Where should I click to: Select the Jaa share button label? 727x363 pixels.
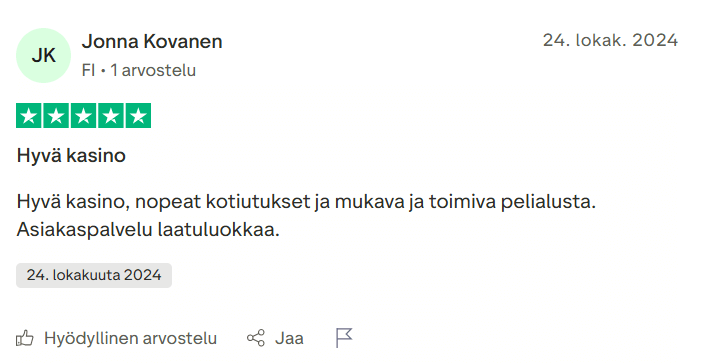tap(289, 338)
